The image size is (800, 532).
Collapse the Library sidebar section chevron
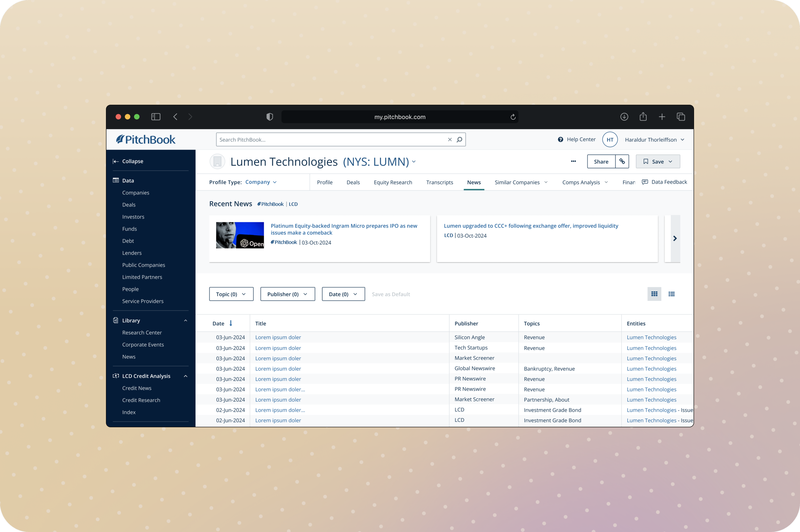pyautogui.click(x=186, y=320)
